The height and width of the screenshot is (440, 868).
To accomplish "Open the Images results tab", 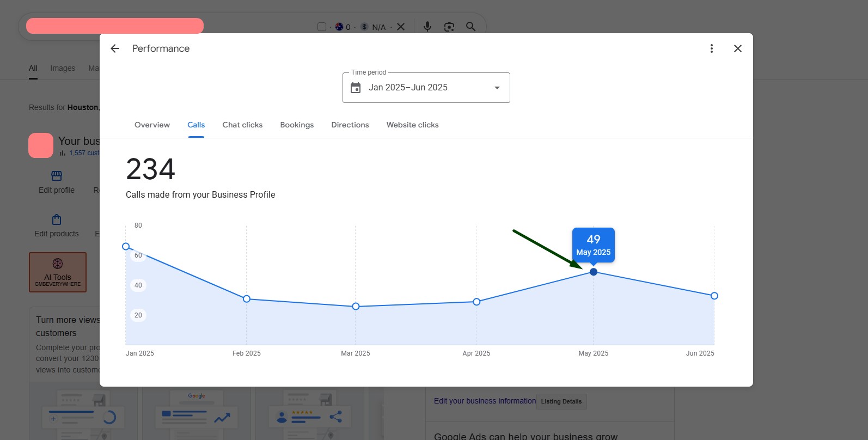I will pos(63,68).
